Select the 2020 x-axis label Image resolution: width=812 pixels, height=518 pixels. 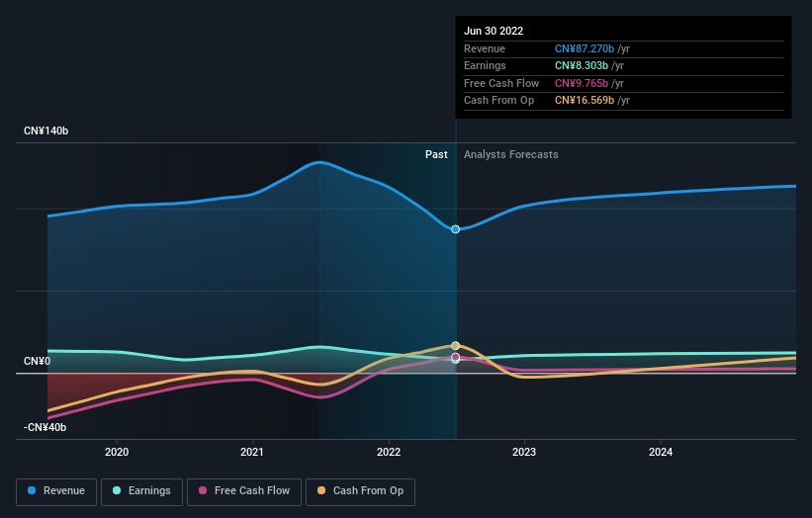pyautogui.click(x=117, y=452)
